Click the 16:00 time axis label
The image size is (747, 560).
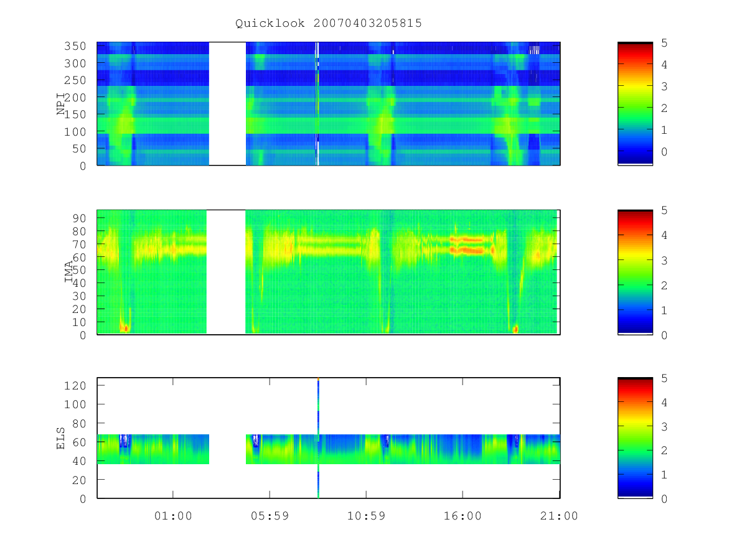pyautogui.click(x=463, y=516)
